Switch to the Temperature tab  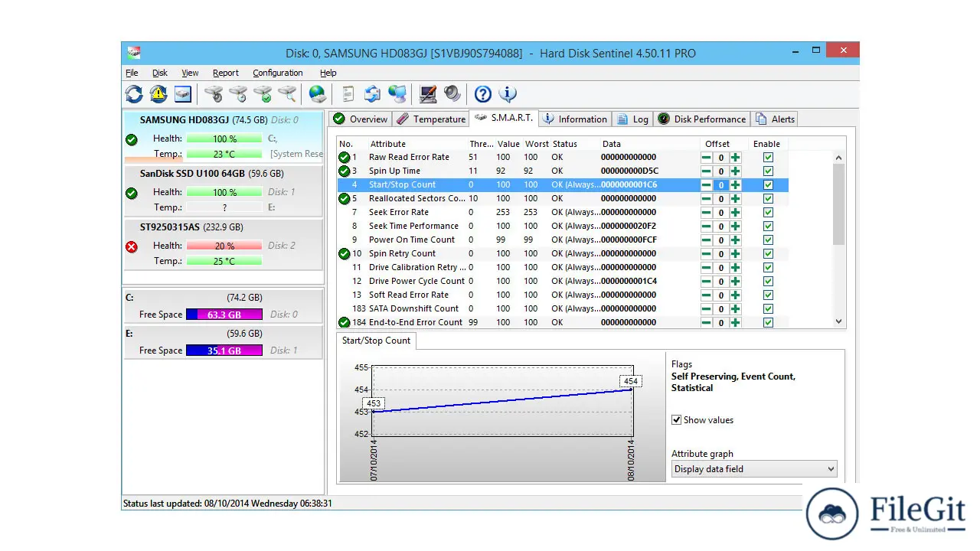(x=431, y=119)
